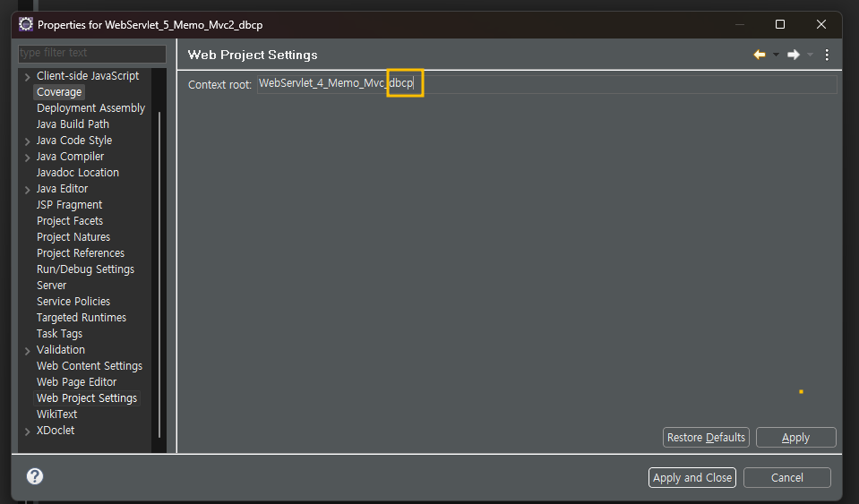The height and width of the screenshot is (504, 859).
Task: Expand the Java Editor node
Action: tap(28, 190)
